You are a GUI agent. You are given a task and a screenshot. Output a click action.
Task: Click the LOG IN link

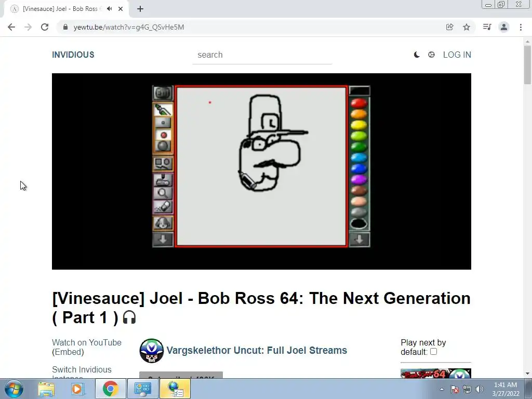click(x=457, y=55)
